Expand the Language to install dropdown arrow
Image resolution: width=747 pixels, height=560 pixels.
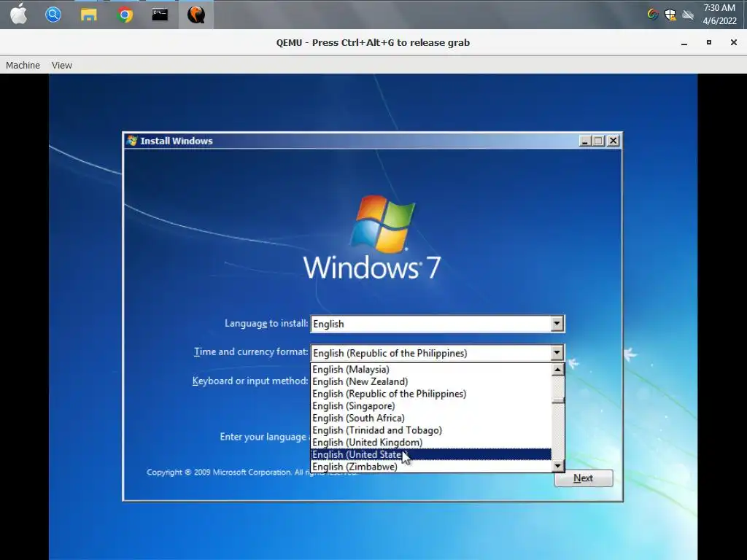[557, 324]
